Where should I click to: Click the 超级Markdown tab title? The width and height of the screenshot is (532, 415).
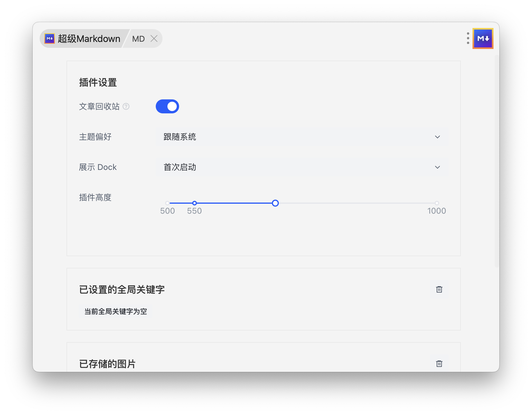pyautogui.click(x=89, y=39)
